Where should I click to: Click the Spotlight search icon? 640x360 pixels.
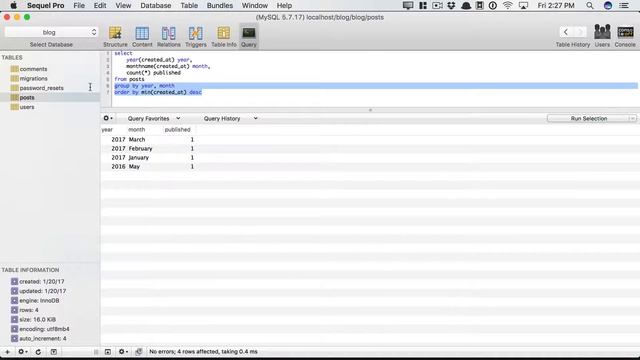point(590,5)
